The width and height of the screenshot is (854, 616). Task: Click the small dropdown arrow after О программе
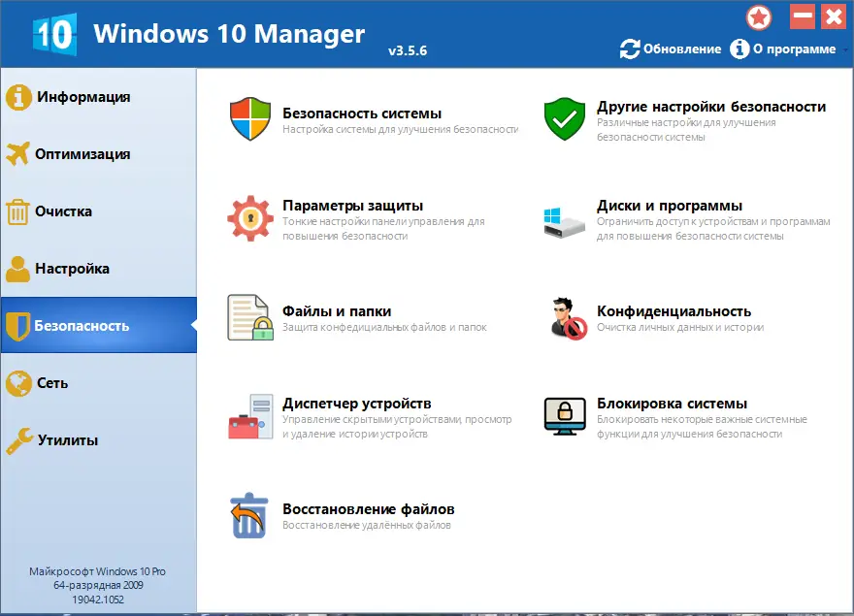(x=844, y=49)
